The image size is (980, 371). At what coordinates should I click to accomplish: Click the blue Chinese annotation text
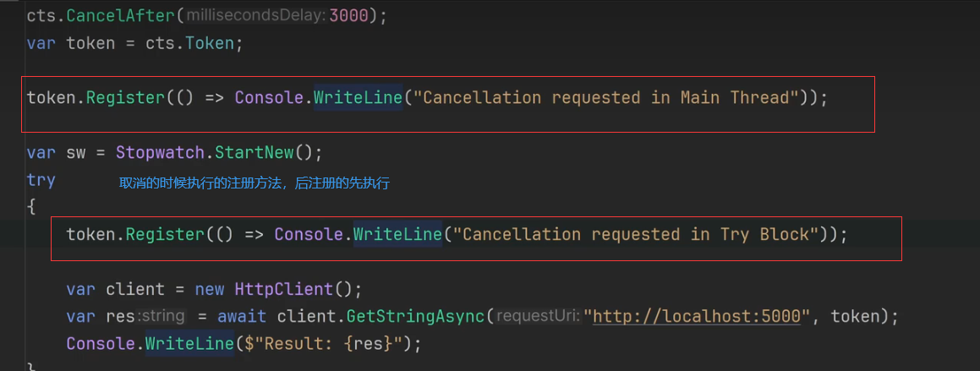(255, 183)
